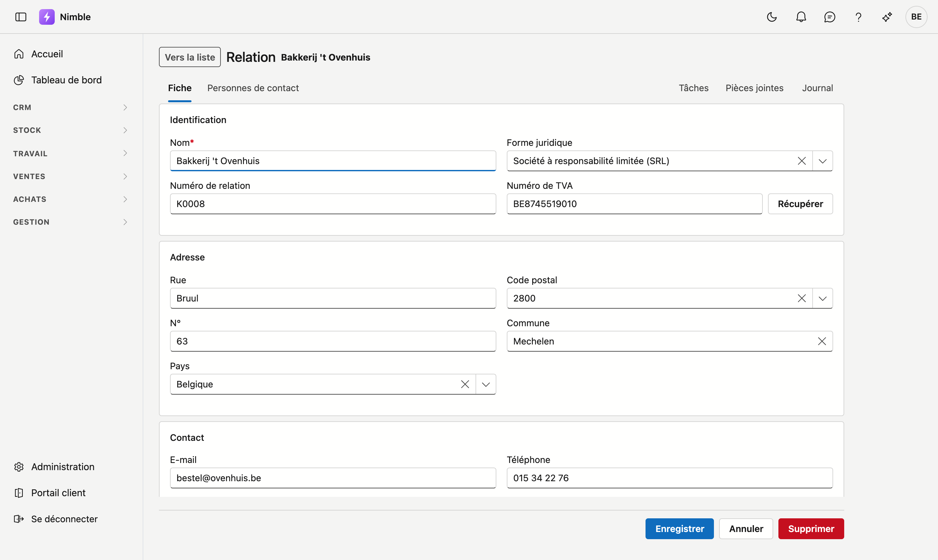Open the Forme juridique dropdown arrow
The width and height of the screenshot is (938, 560).
(822, 161)
